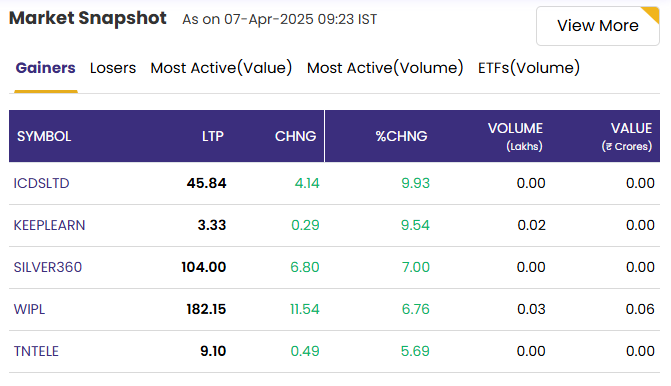
Task: Click the VOLUME (Lakhs) column header
Action: [515, 137]
